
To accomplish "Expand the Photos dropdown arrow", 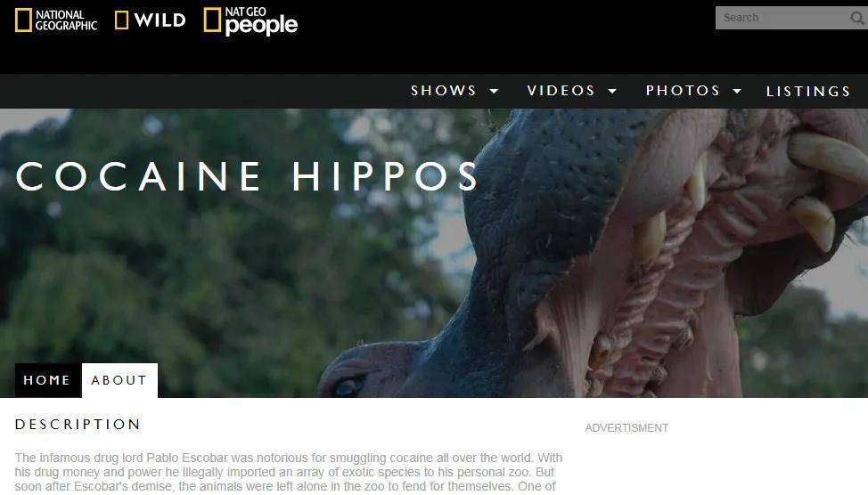I will coord(737,92).
